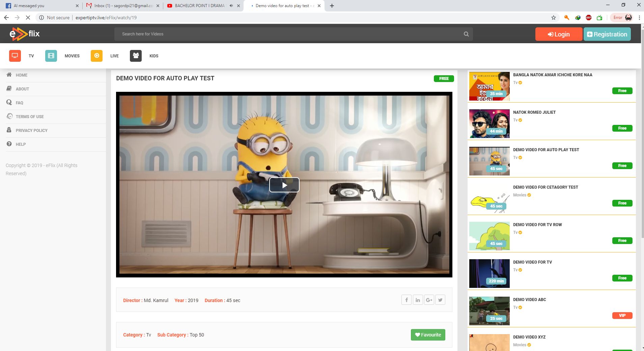The image size is (644, 351).
Task: Open Natok Romeo Juliet thumbnail
Action: coord(489,124)
